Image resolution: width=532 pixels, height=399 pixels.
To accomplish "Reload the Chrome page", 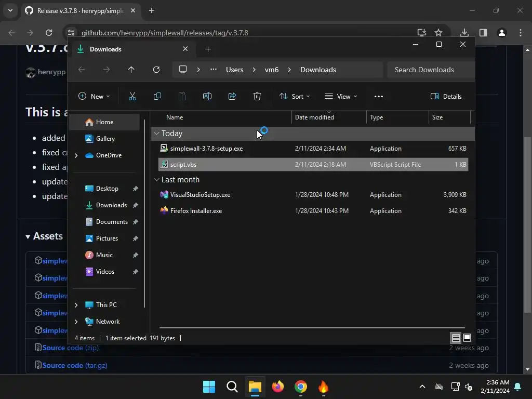I will (x=49, y=33).
